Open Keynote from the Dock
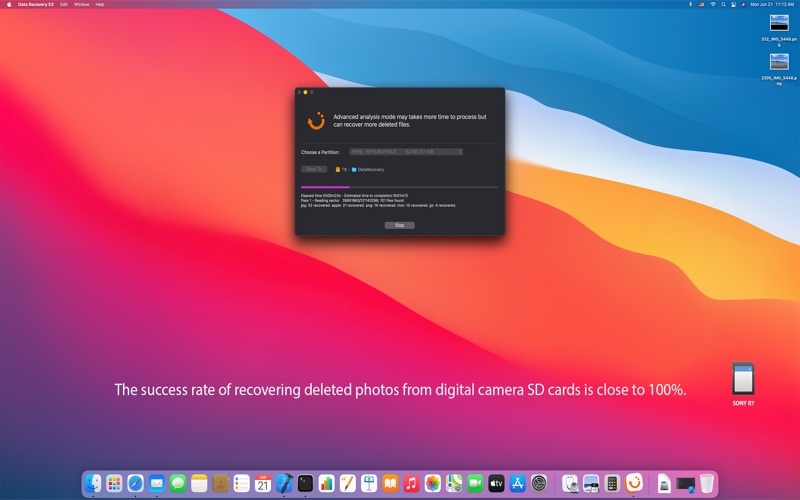The height and width of the screenshot is (500, 800). pos(369,483)
